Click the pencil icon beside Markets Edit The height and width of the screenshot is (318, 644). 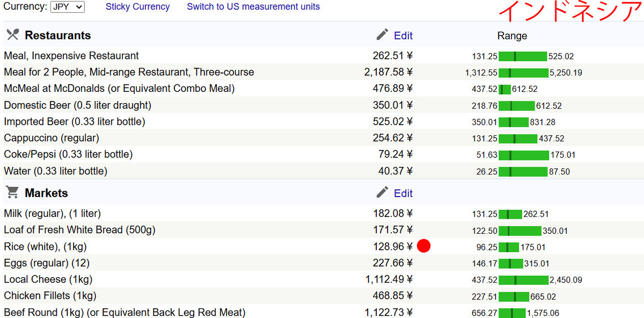pyautogui.click(x=382, y=192)
